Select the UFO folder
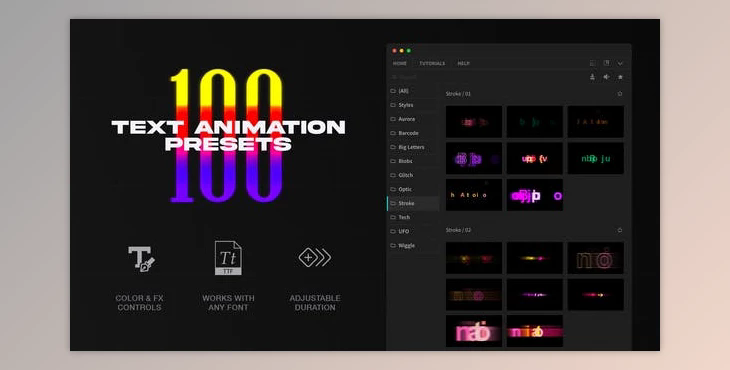 [413, 231]
